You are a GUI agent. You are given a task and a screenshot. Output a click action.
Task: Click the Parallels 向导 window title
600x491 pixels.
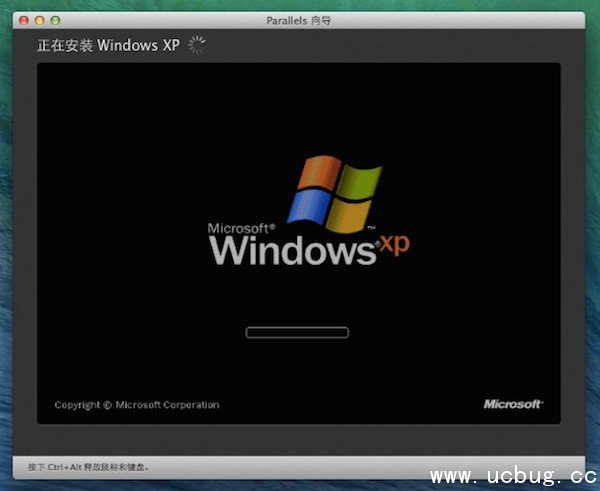pyautogui.click(x=298, y=21)
